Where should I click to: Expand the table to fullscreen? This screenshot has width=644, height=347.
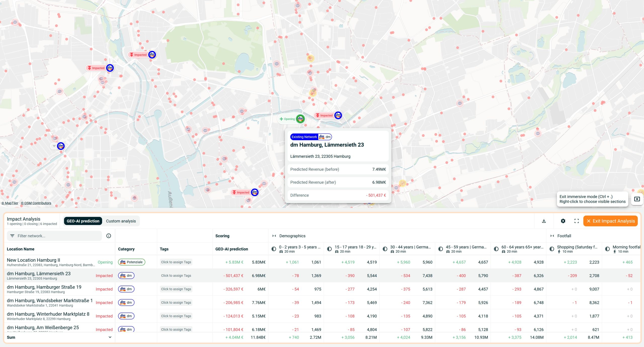coord(577,221)
